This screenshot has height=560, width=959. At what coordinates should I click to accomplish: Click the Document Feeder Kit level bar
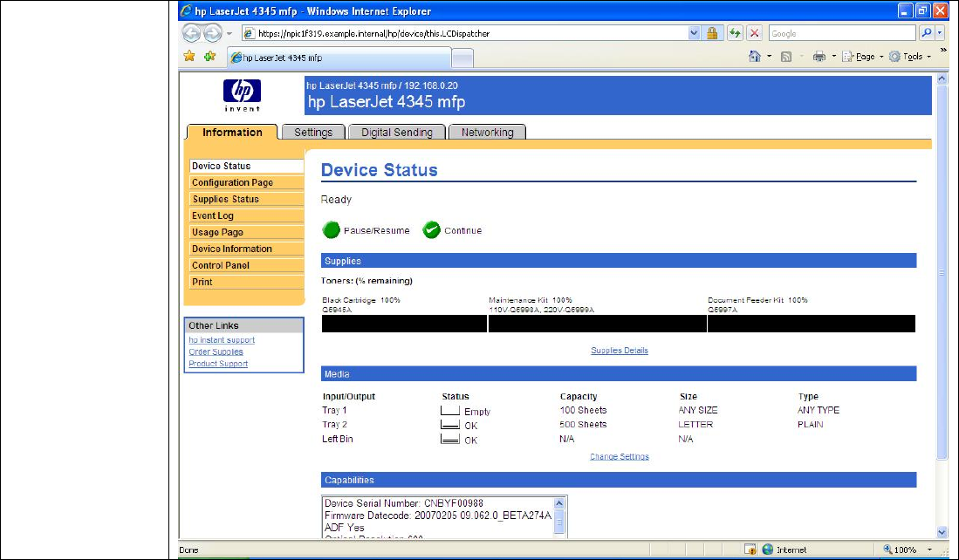click(812, 324)
